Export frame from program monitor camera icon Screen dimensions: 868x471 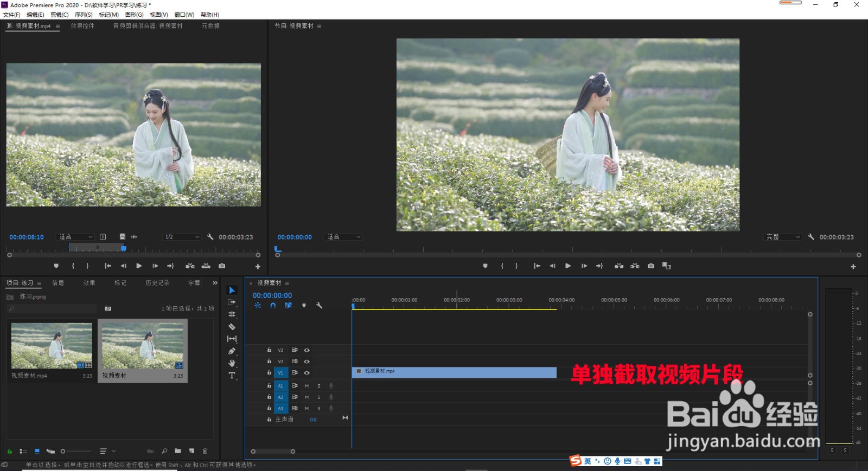pyautogui.click(x=651, y=266)
